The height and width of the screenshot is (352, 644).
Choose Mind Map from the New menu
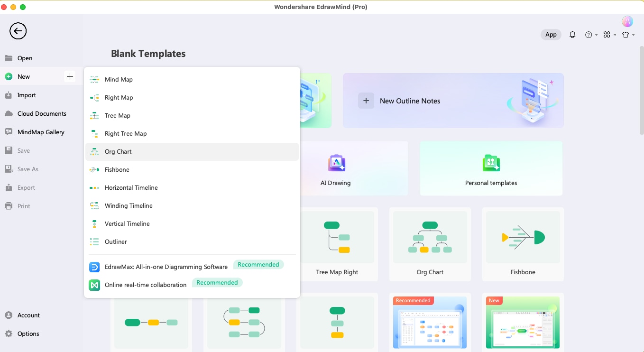(192, 79)
